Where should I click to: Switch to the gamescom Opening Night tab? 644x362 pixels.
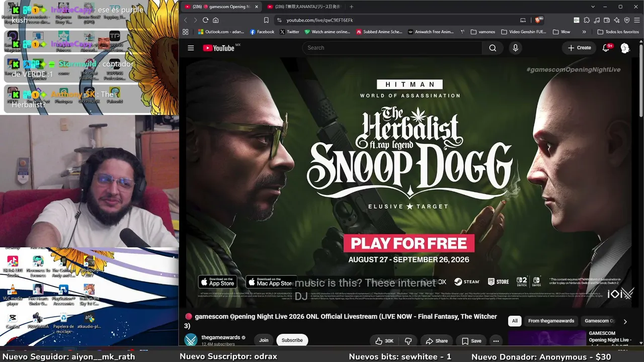(221, 7)
